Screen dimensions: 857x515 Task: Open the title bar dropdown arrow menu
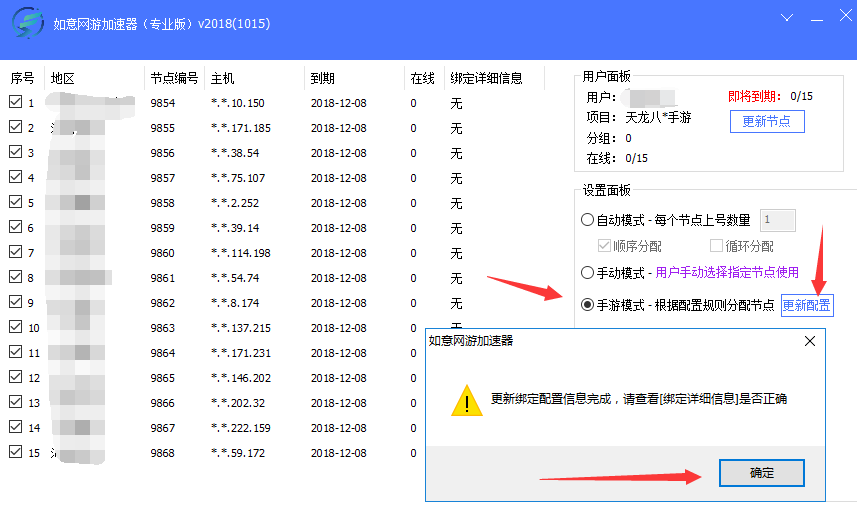(786, 18)
